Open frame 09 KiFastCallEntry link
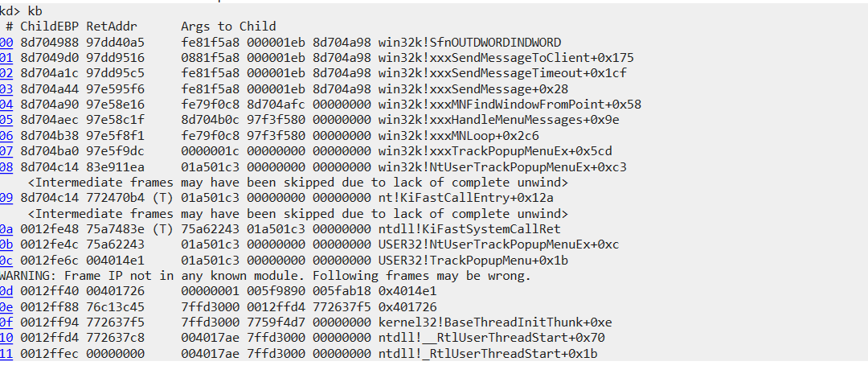The width and height of the screenshot is (868, 382). click(6, 198)
